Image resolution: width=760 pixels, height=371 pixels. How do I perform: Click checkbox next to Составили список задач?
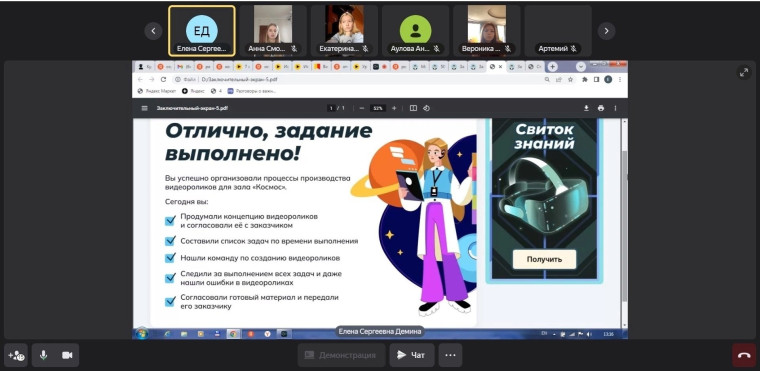coord(170,241)
